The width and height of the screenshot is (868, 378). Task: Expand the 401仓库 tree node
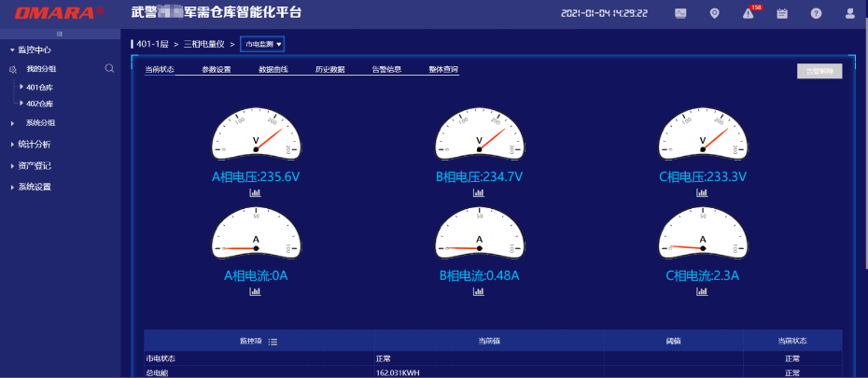pos(21,87)
